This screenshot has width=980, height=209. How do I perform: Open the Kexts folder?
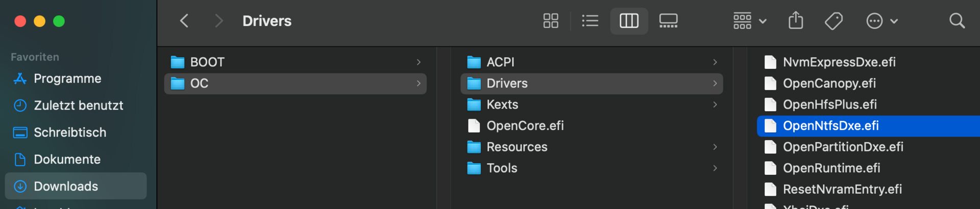502,104
